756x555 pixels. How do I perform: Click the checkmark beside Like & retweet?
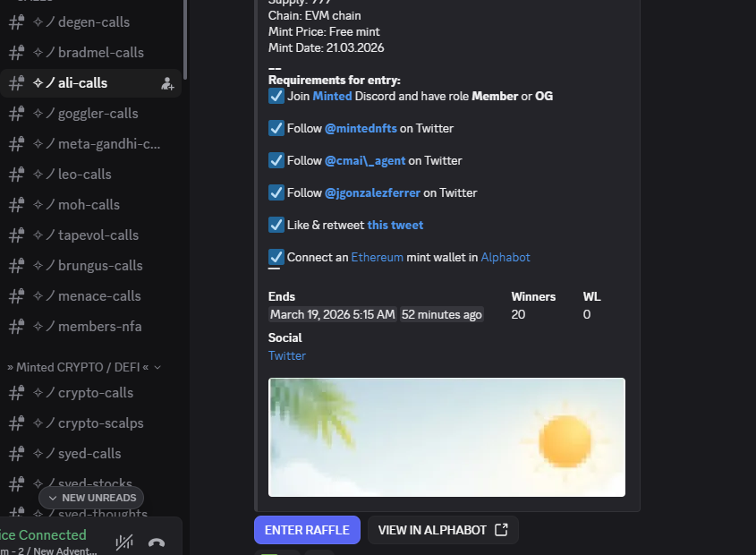click(276, 225)
